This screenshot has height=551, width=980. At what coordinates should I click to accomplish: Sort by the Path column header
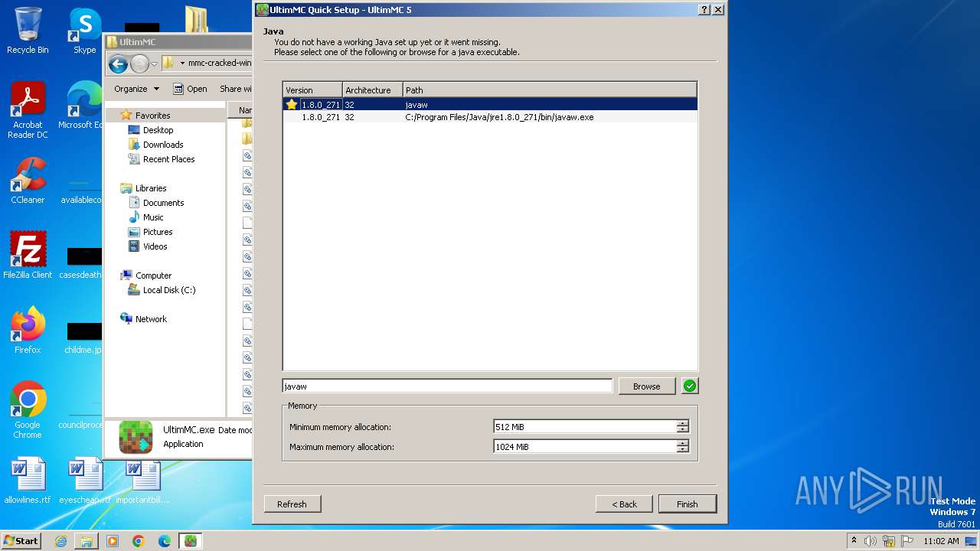[550, 90]
